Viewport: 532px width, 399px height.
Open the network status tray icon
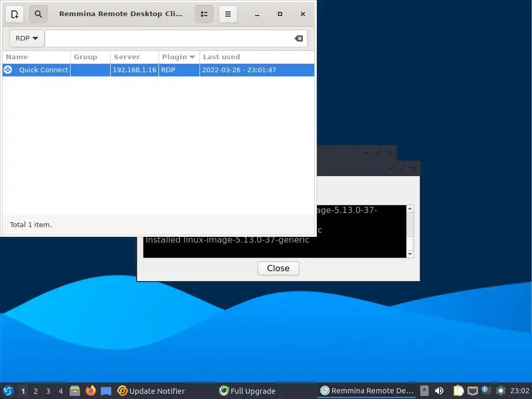click(x=473, y=391)
